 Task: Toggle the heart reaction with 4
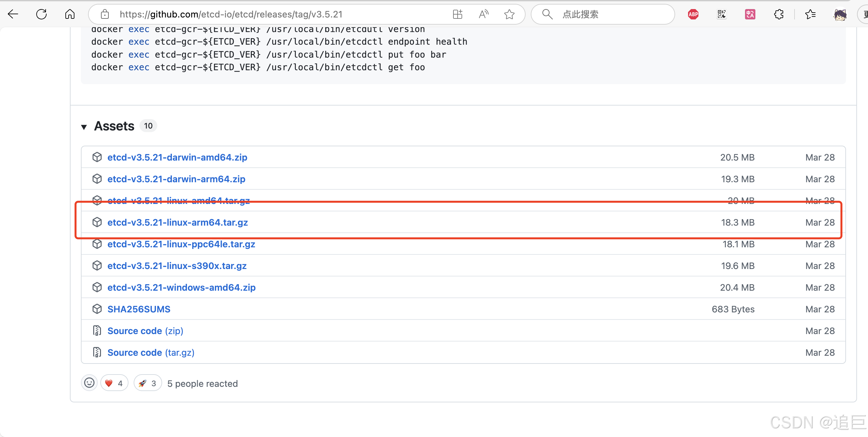[114, 383]
